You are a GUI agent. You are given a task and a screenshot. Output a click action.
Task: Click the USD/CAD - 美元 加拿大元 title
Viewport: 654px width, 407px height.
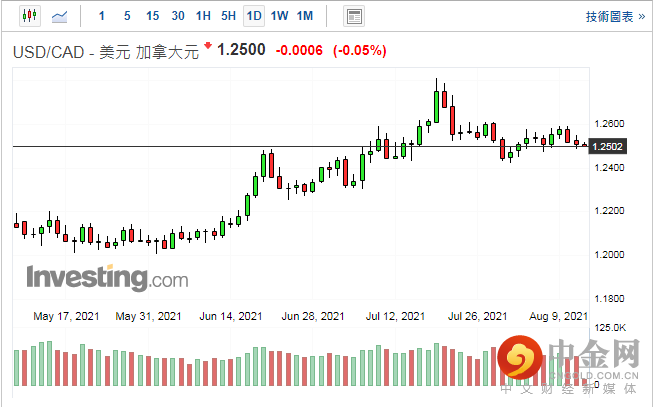pos(106,53)
